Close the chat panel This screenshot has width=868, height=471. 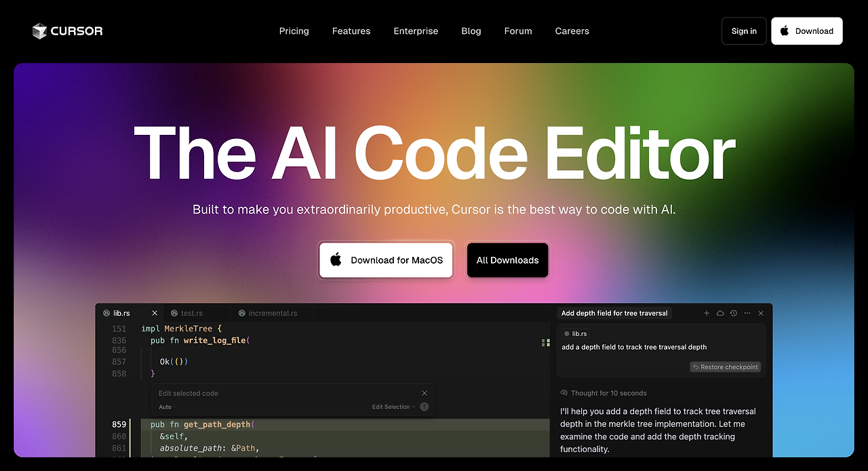[x=761, y=313]
